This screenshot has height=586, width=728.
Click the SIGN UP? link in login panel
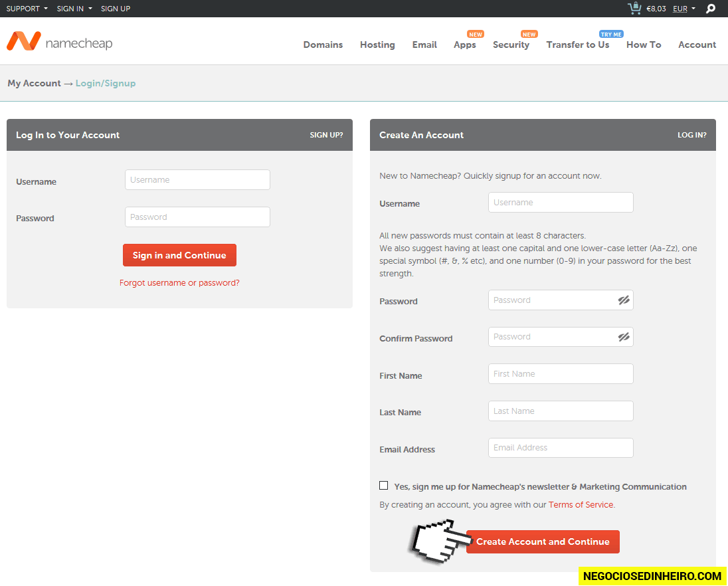pos(326,135)
